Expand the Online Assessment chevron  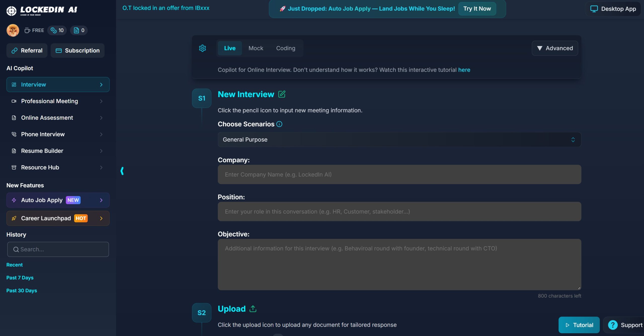click(x=101, y=118)
